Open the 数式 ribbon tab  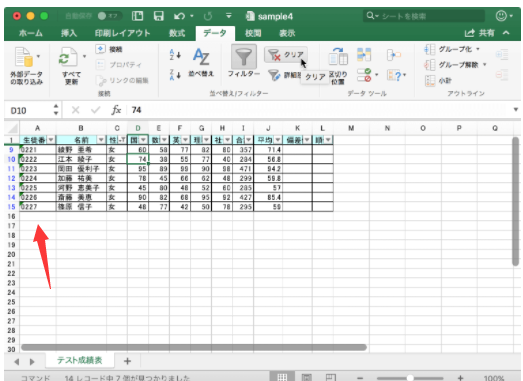pos(177,33)
